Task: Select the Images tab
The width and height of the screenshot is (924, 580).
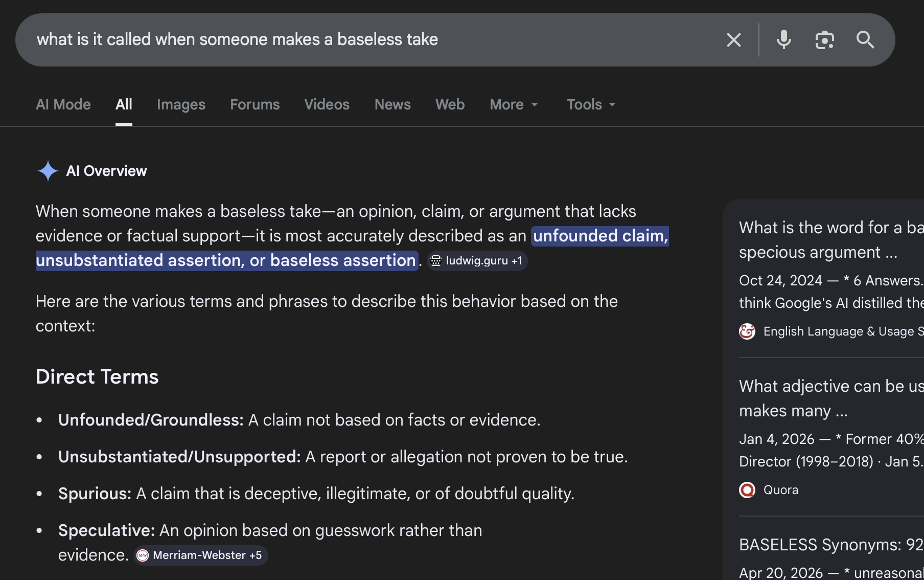Action: point(181,104)
